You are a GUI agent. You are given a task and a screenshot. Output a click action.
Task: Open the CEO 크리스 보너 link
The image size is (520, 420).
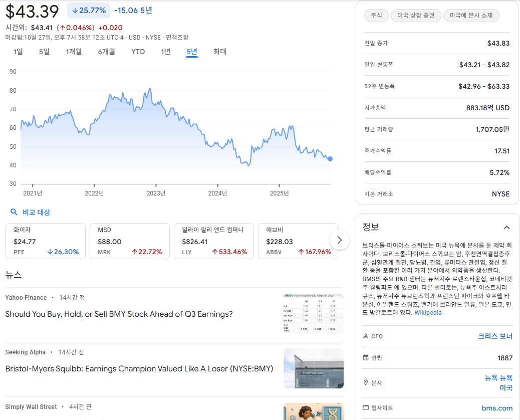click(x=495, y=336)
